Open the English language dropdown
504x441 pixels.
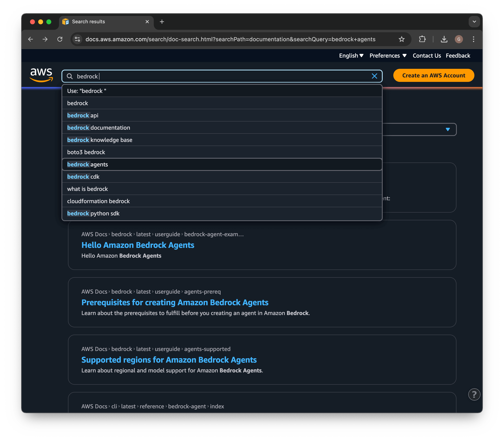tap(351, 56)
